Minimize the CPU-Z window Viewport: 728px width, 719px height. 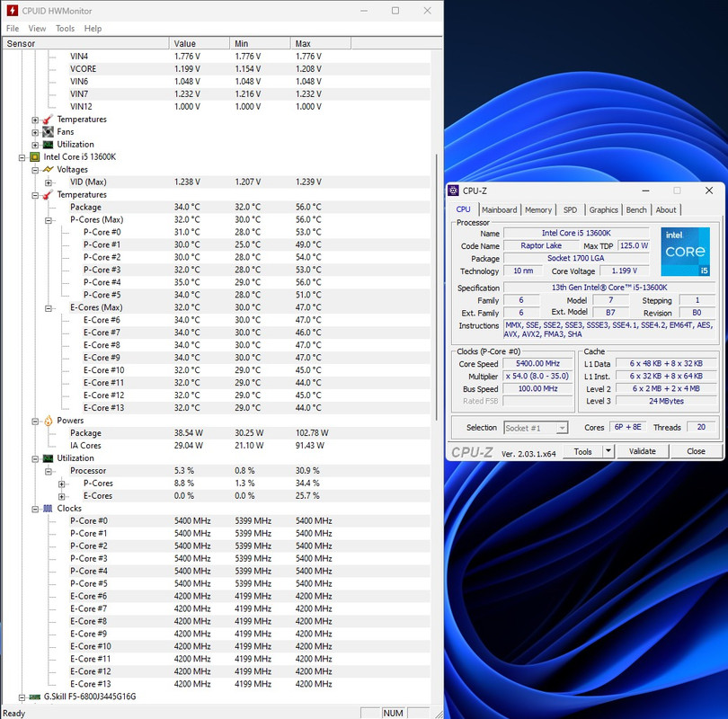point(646,191)
